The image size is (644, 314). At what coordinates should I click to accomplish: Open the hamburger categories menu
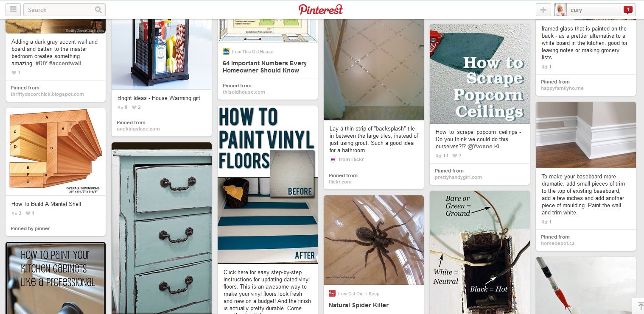13,10
